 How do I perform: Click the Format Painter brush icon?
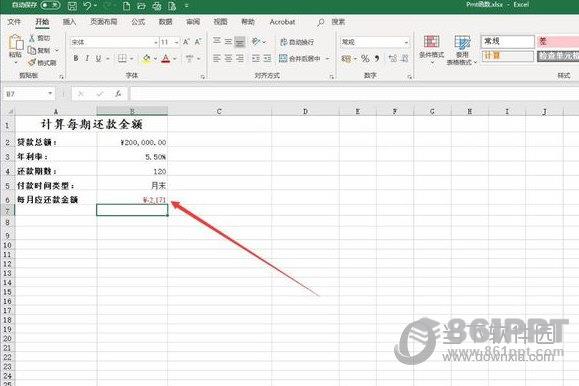coord(32,63)
